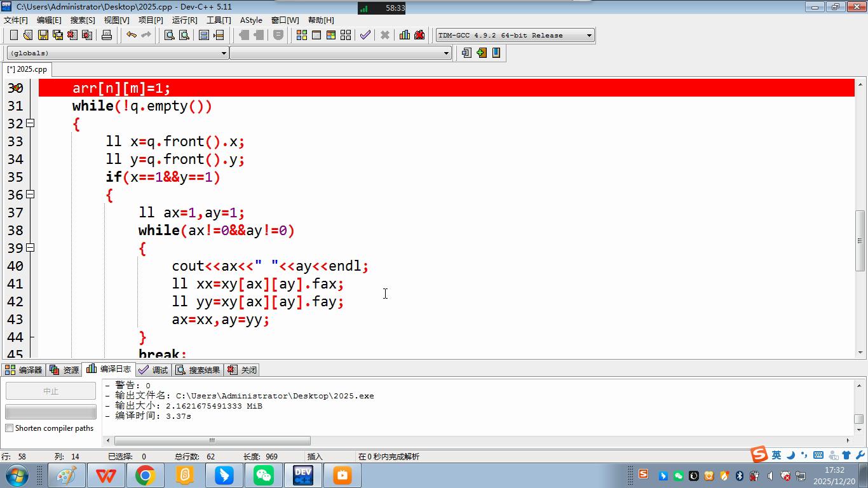The height and width of the screenshot is (488, 868).
Task: Save the file with the floppy disk icon
Action: (x=43, y=35)
